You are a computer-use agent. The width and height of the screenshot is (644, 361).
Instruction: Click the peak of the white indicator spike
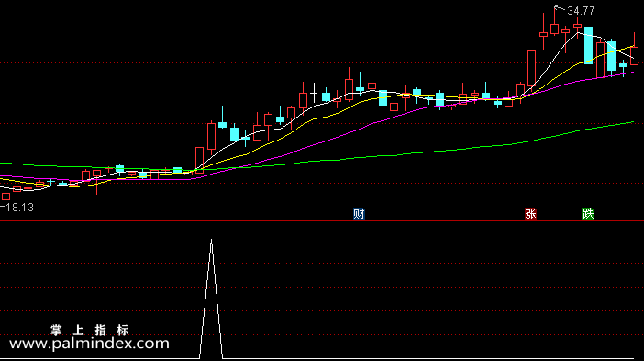(212, 240)
